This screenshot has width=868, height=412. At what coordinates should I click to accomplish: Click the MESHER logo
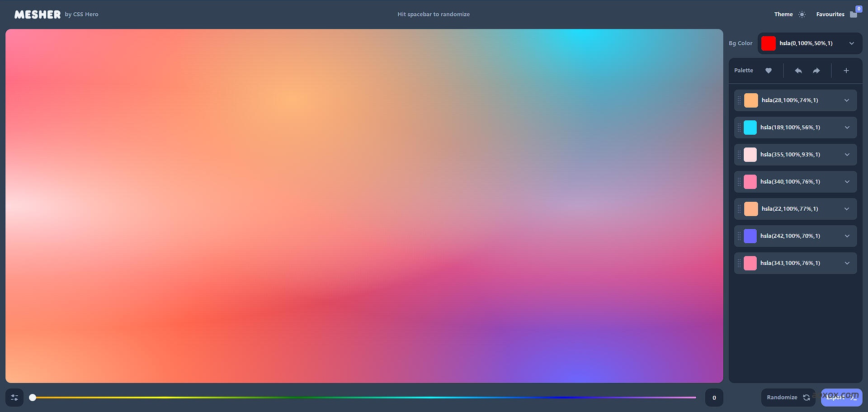(38, 14)
